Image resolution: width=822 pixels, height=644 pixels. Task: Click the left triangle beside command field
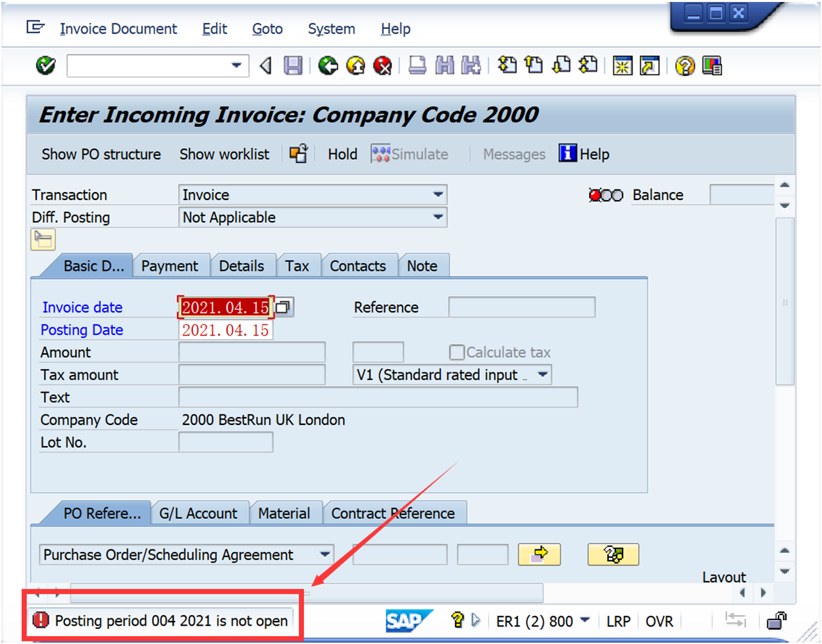pos(266,66)
